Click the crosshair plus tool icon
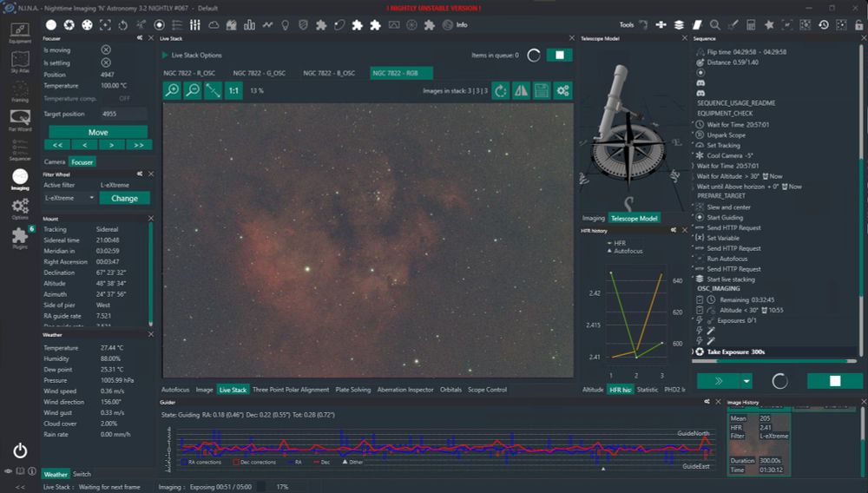This screenshot has height=493, width=868. coord(661,25)
